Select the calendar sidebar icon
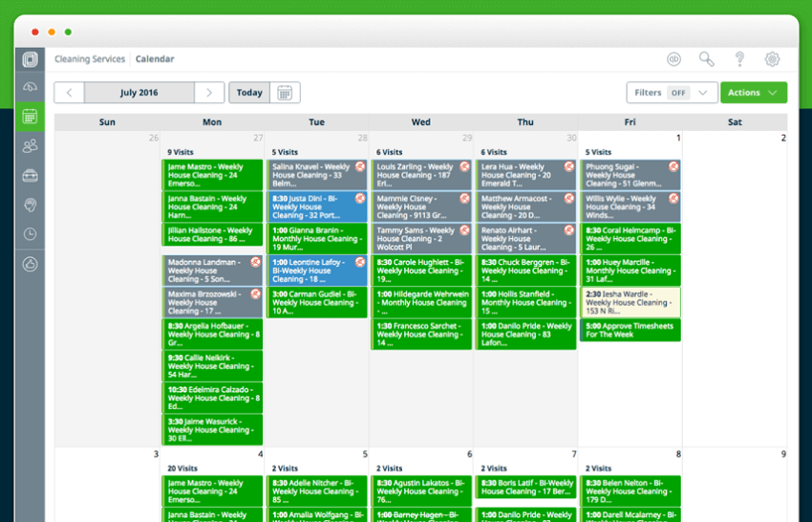The height and width of the screenshot is (522, 812). click(30, 117)
